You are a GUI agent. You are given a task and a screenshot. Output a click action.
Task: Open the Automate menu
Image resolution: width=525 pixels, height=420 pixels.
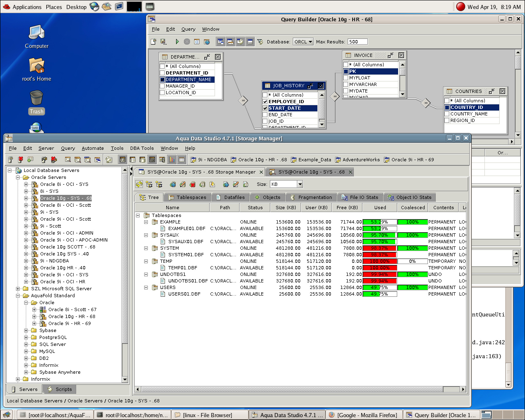[93, 148]
